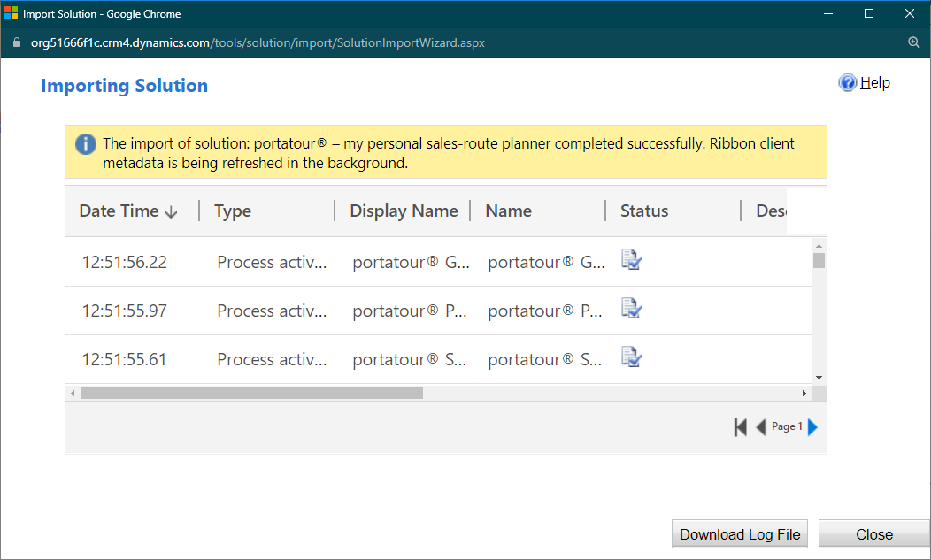This screenshot has height=560, width=931.
Task: Sort by the Display Name column header
Action: pyautogui.click(x=404, y=211)
